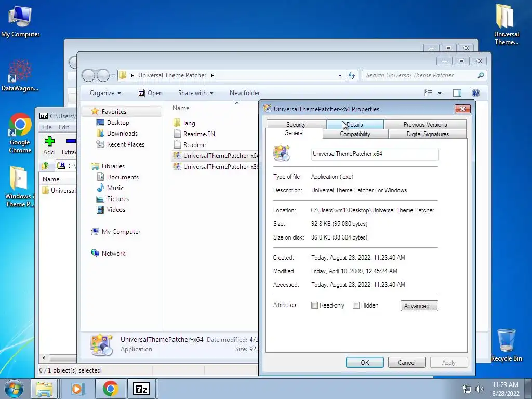532x399 pixels.
Task: Click the Search Universal Theme Patcher box
Action: click(x=420, y=75)
